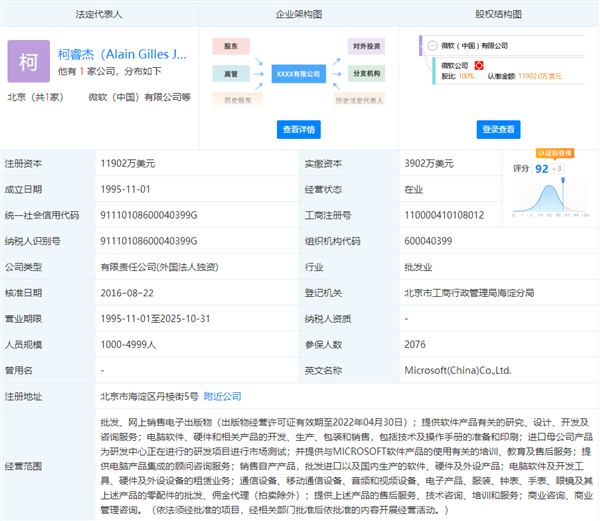
Task: Click insured count value 2076
Action: tap(415, 344)
